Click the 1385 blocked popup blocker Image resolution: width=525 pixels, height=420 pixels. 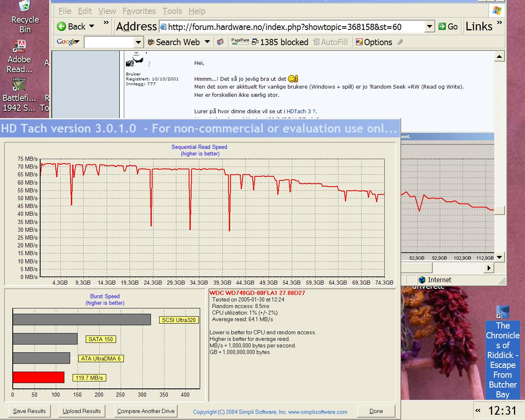[280, 42]
